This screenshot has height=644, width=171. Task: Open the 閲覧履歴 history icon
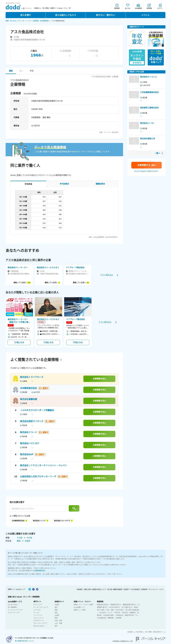pyautogui.click(x=117, y=6)
